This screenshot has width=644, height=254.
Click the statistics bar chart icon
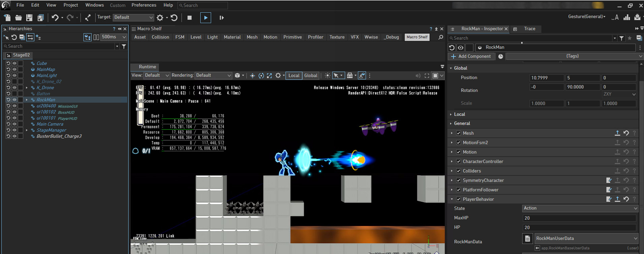627,17
